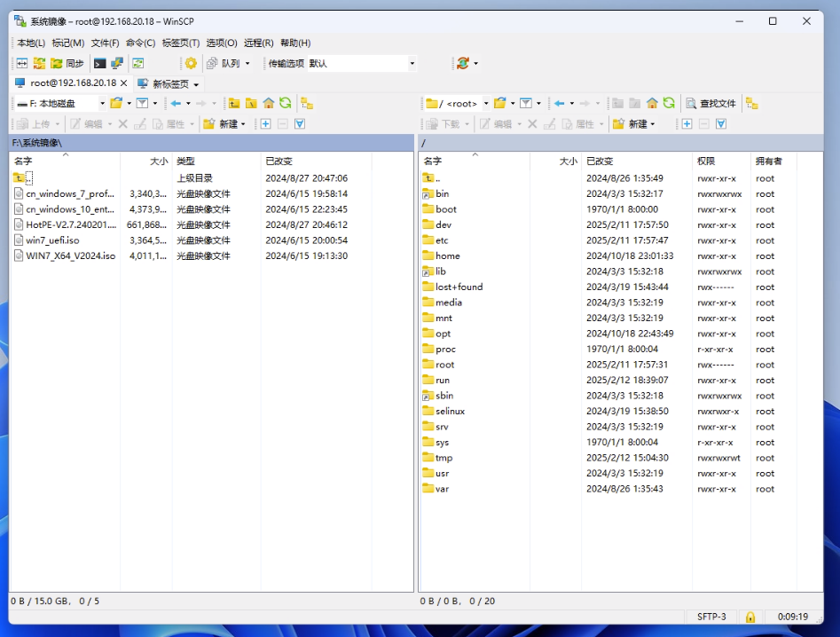Click the session lock icon in status bar
Screen dimensions: 840x637
pos(750,617)
